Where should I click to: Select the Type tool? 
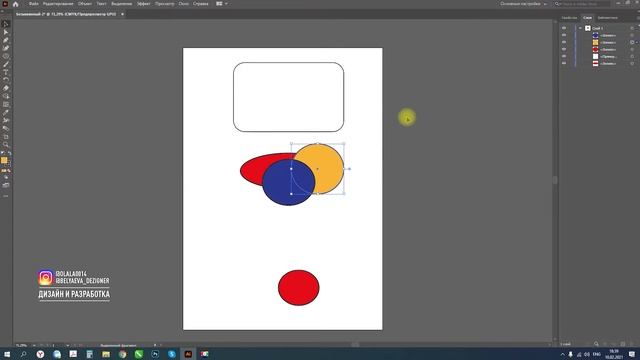click(6, 72)
